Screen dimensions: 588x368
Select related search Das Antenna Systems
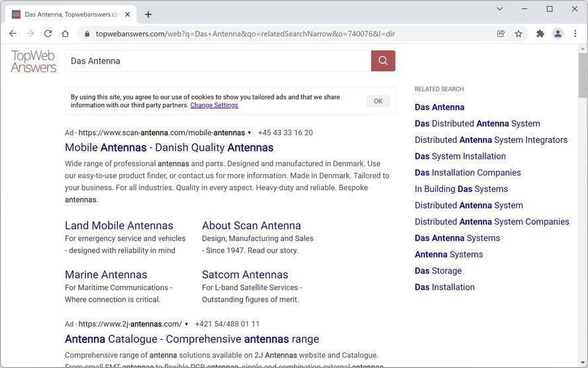pos(458,238)
